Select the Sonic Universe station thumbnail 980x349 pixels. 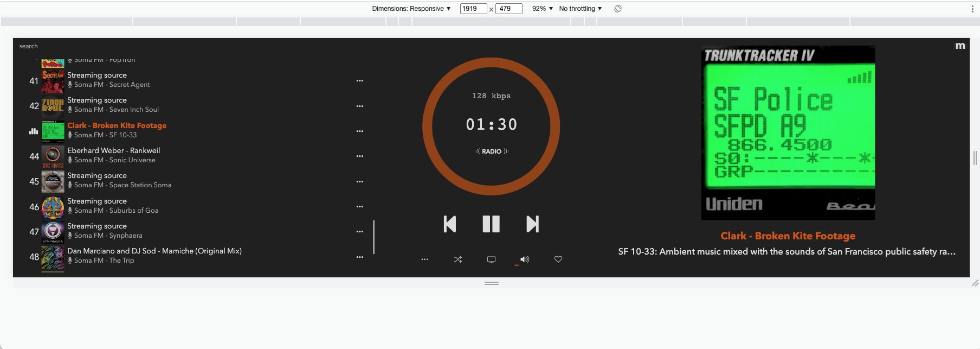53,156
